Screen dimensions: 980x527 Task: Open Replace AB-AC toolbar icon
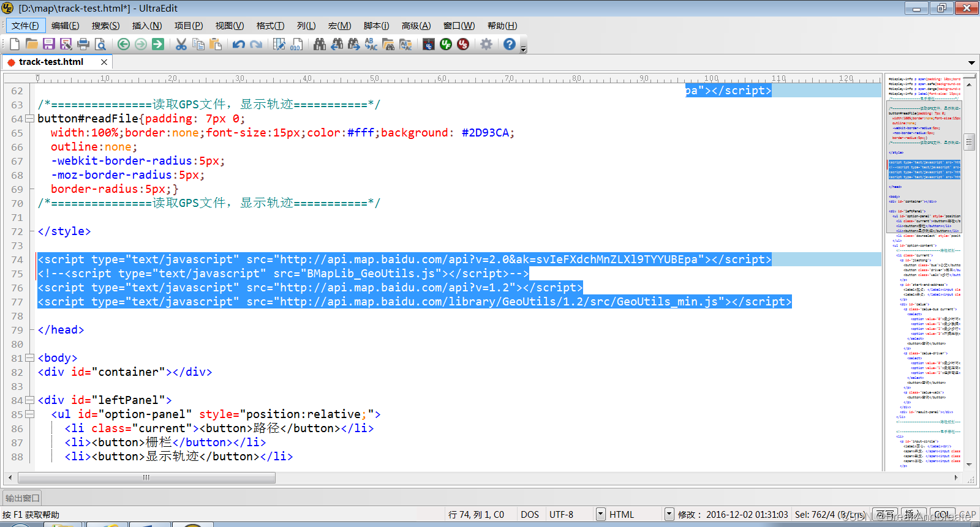(371, 44)
